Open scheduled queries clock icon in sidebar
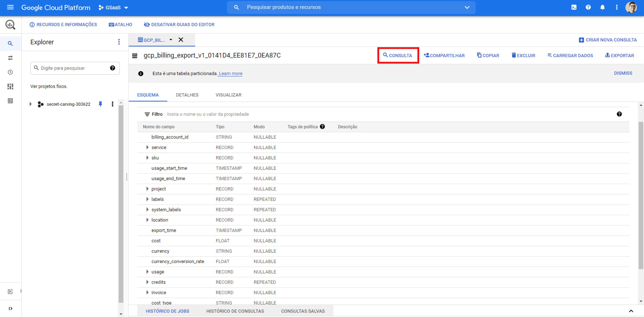Screen dimensions: 644x317 (10, 72)
